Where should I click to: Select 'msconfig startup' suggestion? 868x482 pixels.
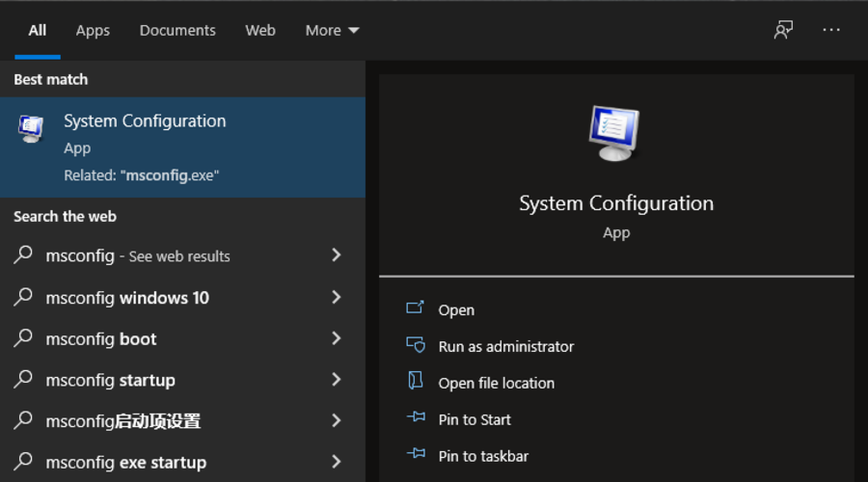pyautogui.click(x=182, y=380)
